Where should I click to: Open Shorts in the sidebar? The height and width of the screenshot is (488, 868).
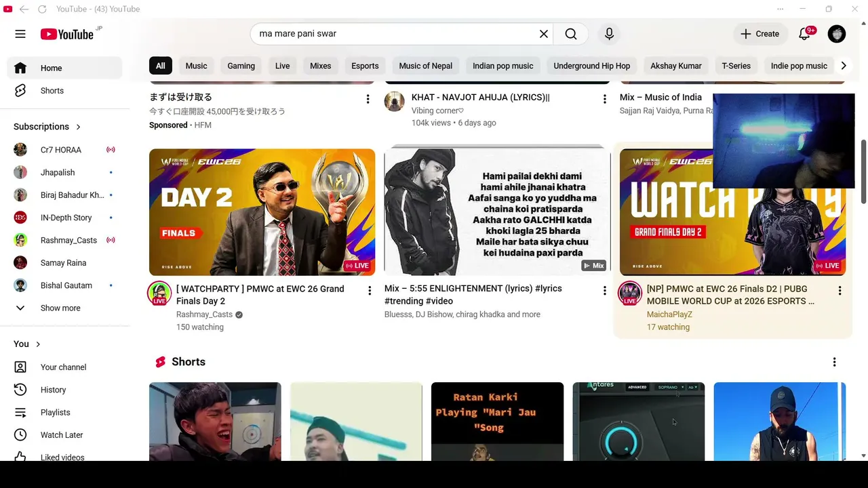pyautogui.click(x=64, y=91)
